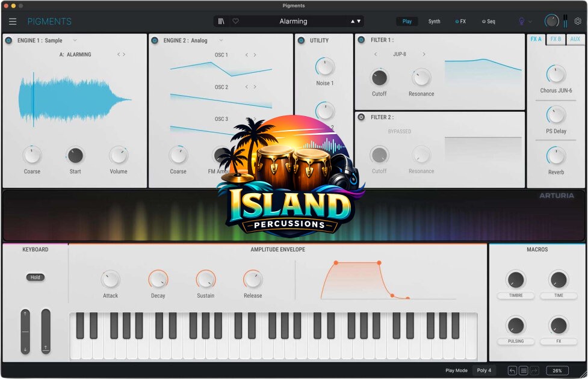This screenshot has height=379, width=588.
Task: Select next filter type after JUP-8
Action: point(424,54)
